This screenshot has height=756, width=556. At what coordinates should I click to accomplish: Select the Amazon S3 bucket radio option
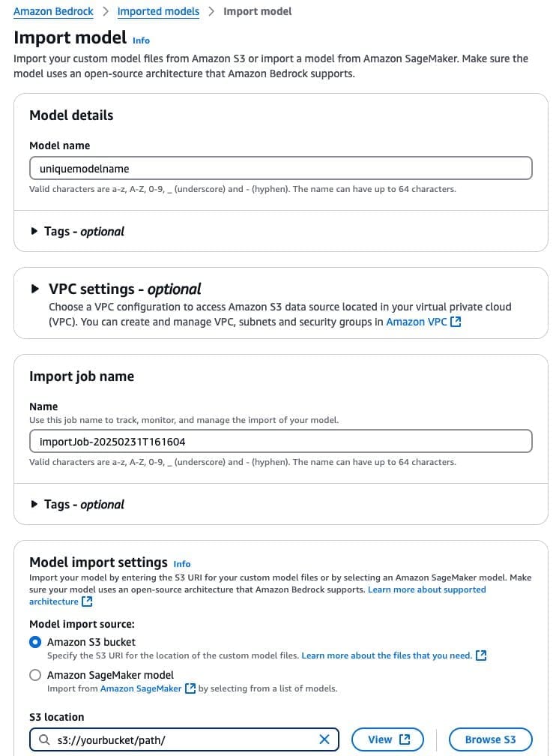[35, 642]
